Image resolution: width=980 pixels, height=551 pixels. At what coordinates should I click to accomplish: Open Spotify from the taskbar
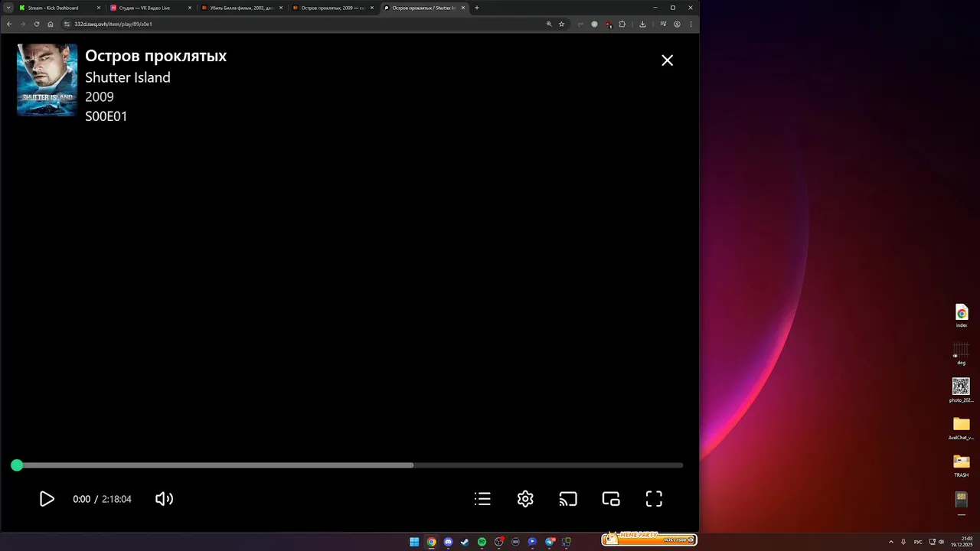point(482,542)
